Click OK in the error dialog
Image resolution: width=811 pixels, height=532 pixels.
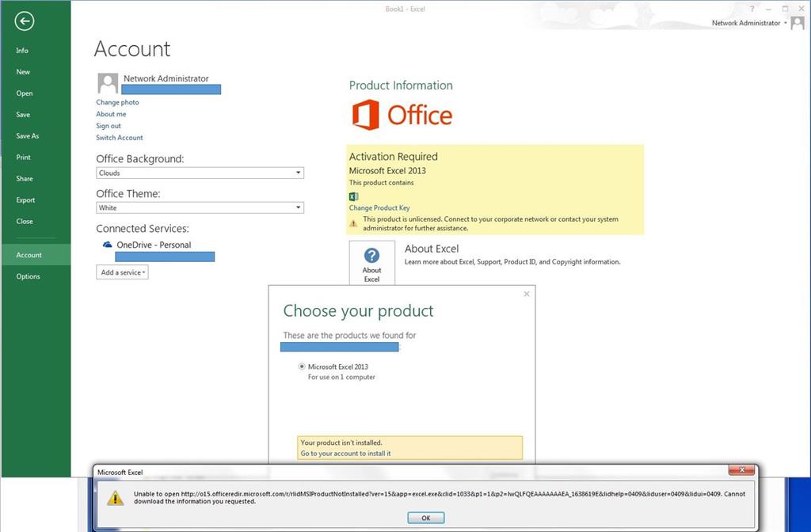(x=425, y=518)
